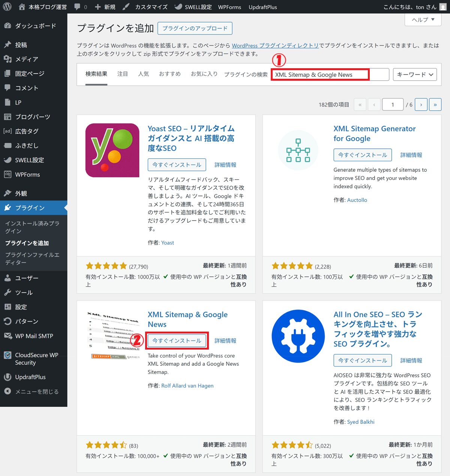Image resolution: width=450 pixels, height=476 pixels.
Task: Select the おすすめ tab
Action: point(169,74)
